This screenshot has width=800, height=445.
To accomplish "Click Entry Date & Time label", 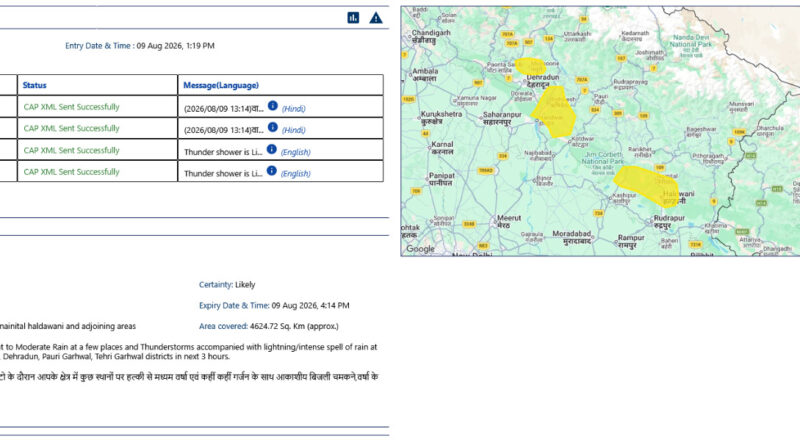I will pos(98,45).
